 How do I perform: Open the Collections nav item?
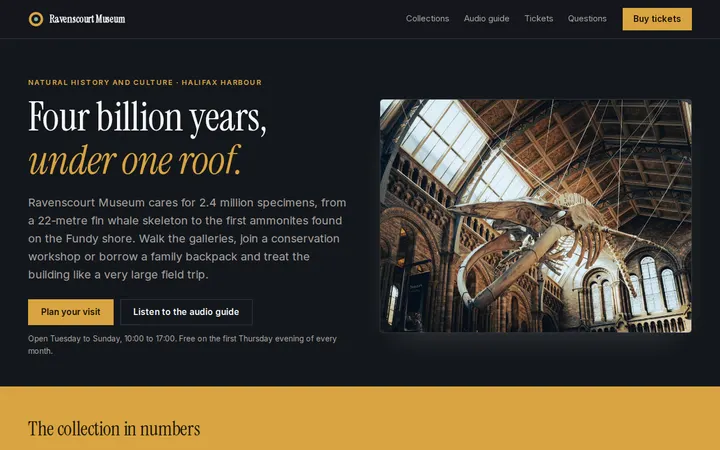click(x=428, y=19)
